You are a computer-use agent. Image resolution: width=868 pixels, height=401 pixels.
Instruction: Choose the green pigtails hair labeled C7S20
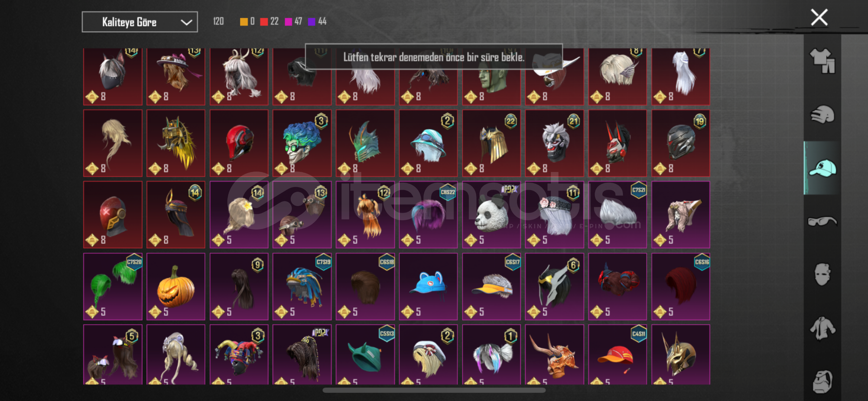point(113,287)
